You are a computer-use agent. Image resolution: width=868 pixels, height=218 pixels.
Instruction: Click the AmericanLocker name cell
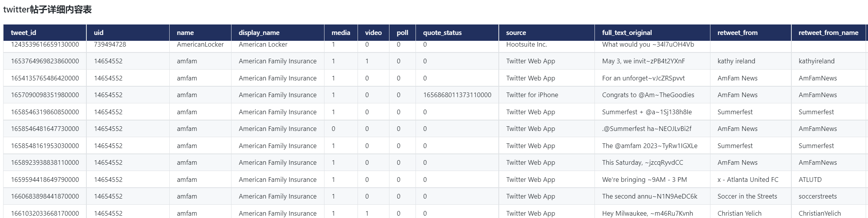pos(200,45)
